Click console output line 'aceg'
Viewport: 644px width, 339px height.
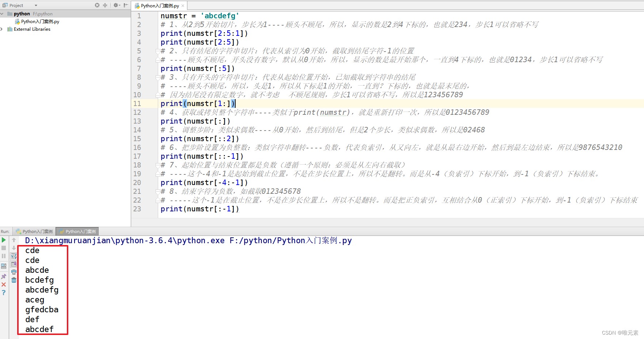[35, 300]
